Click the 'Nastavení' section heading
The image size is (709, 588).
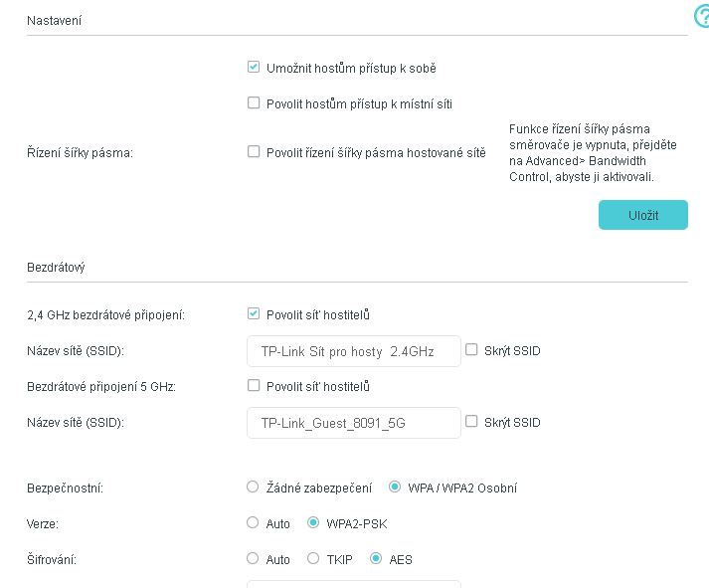(x=55, y=20)
